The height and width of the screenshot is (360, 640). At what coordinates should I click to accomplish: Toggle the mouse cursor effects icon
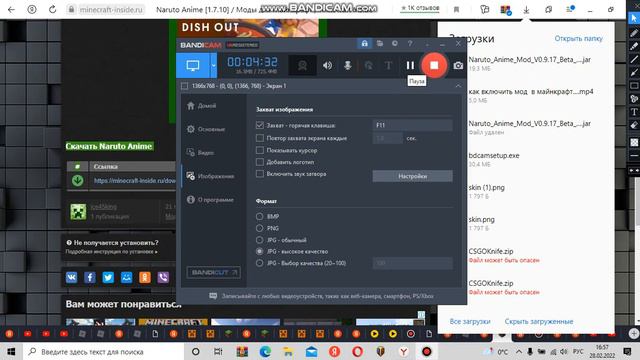(369, 65)
